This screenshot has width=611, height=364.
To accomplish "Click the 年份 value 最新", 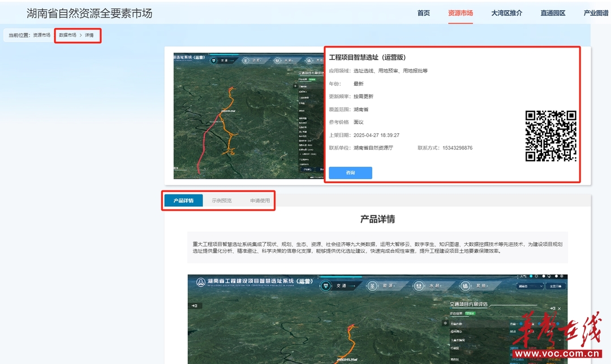I will (x=358, y=84).
